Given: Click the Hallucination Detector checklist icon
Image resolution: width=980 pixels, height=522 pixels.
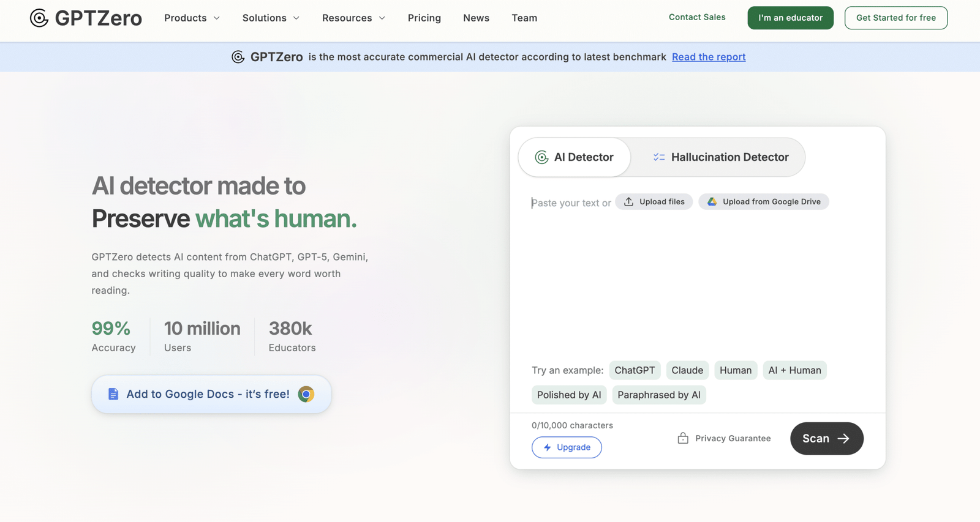Looking at the screenshot, I should (x=659, y=157).
